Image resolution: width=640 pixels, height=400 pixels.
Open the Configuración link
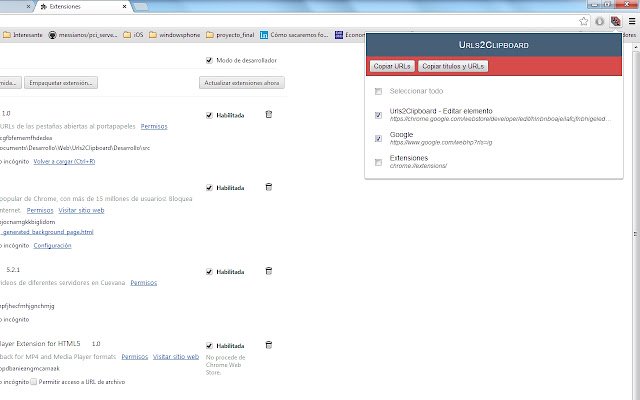[x=52, y=246]
